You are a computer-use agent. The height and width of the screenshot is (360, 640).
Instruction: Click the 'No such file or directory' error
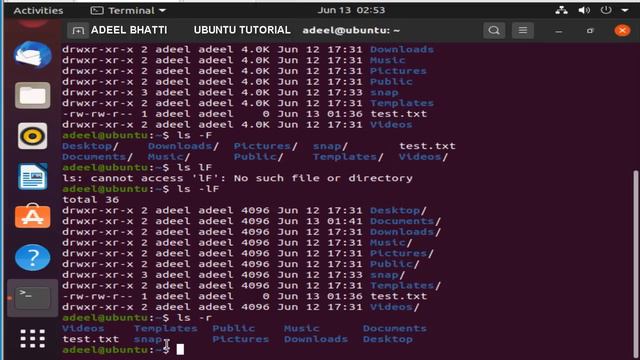point(323,178)
